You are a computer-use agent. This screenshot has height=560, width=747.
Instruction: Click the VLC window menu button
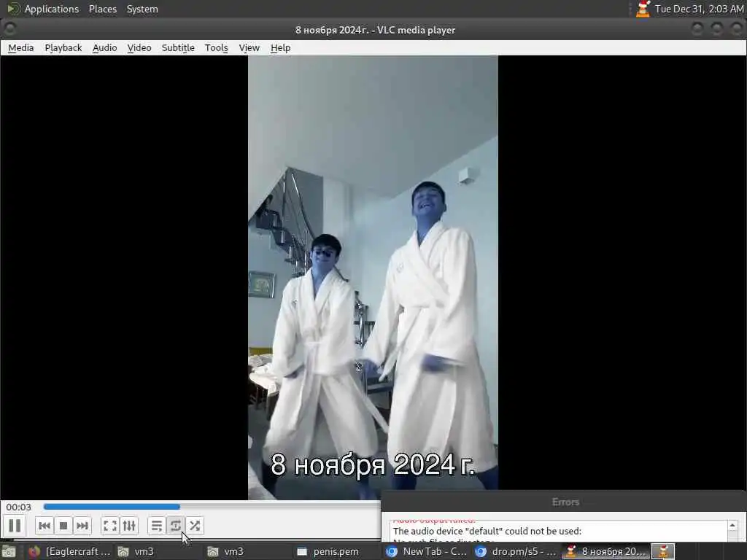(9, 29)
